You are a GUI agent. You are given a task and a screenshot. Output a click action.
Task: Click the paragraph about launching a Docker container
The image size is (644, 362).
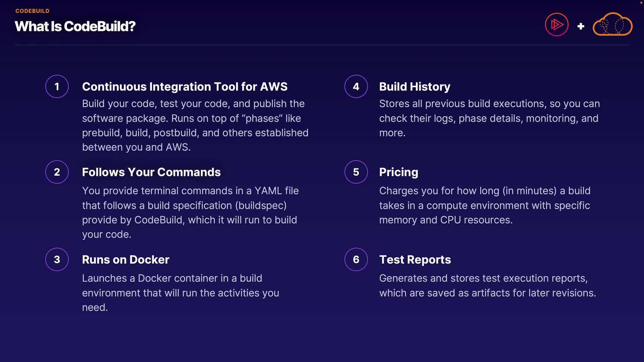coord(180,293)
